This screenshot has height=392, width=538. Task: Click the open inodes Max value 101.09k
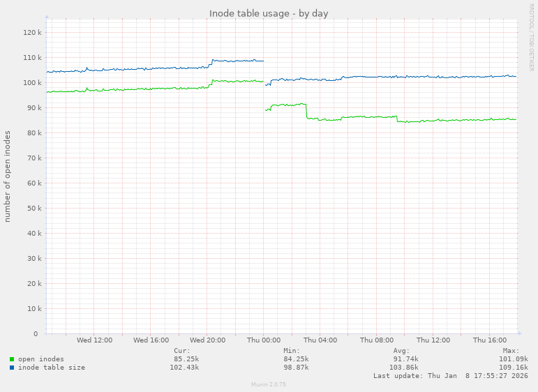point(514,359)
